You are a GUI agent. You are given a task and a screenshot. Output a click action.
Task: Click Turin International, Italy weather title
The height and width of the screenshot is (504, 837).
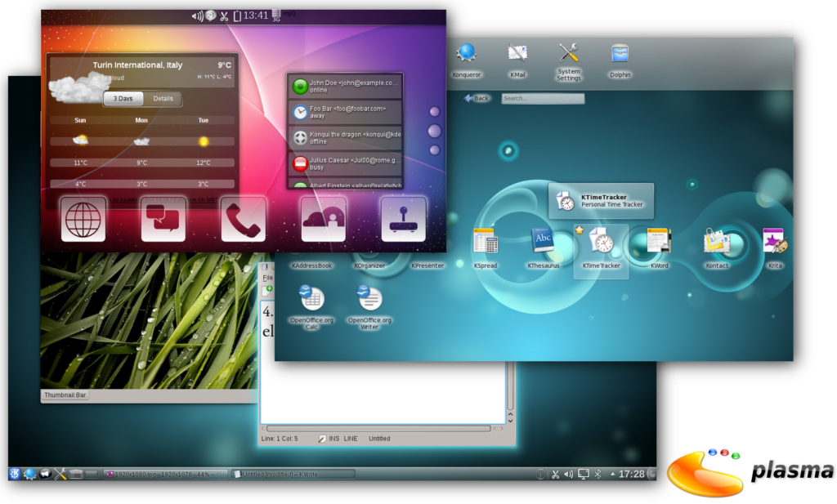click(137, 65)
